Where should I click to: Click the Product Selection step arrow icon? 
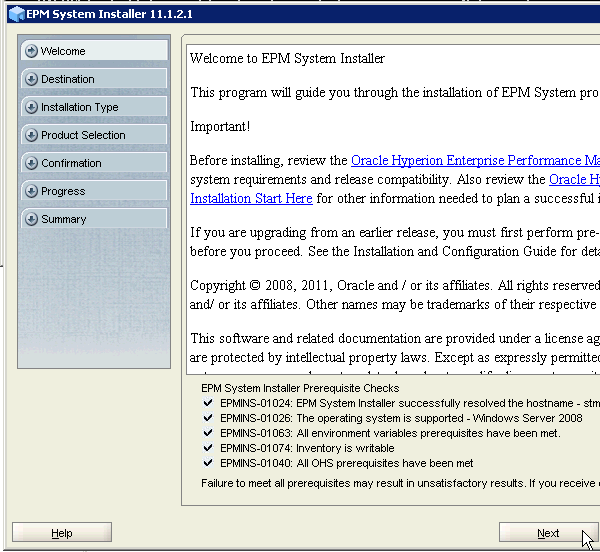pyautogui.click(x=31, y=135)
